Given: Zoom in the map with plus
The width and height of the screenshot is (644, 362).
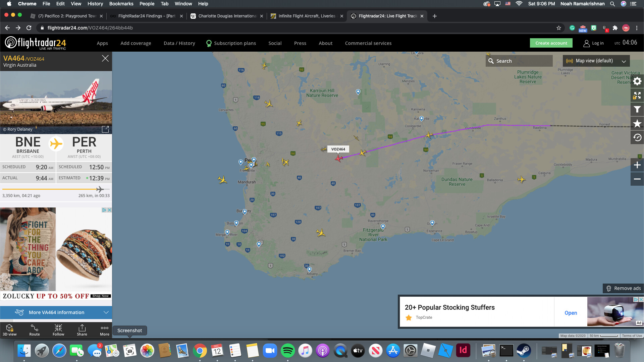Looking at the screenshot, I should [637, 165].
